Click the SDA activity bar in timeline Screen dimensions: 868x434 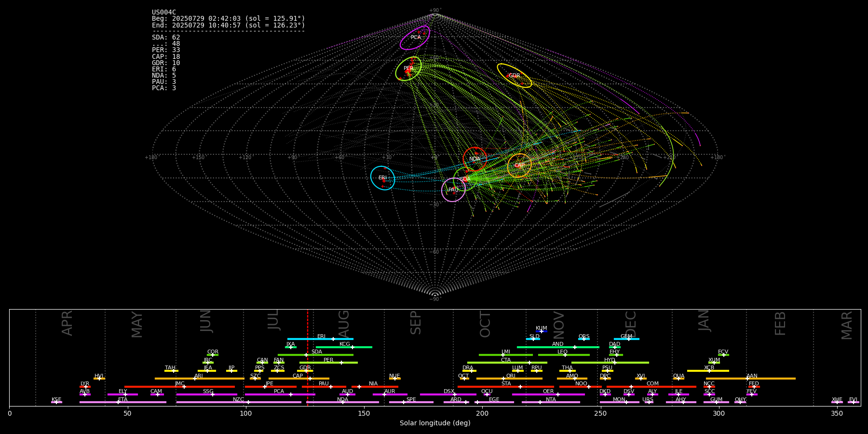pos(315,355)
